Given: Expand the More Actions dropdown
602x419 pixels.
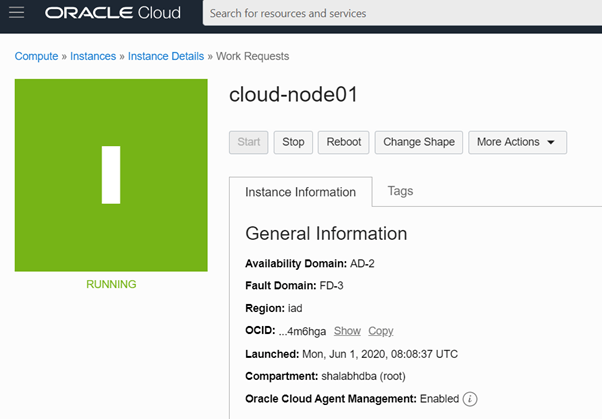Looking at the screenshot, I should 517,142.
